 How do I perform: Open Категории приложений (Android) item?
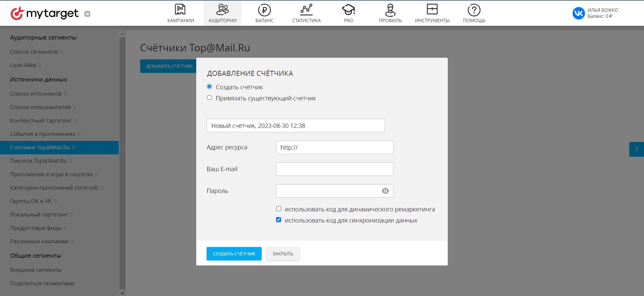click(x=54, y=188)
